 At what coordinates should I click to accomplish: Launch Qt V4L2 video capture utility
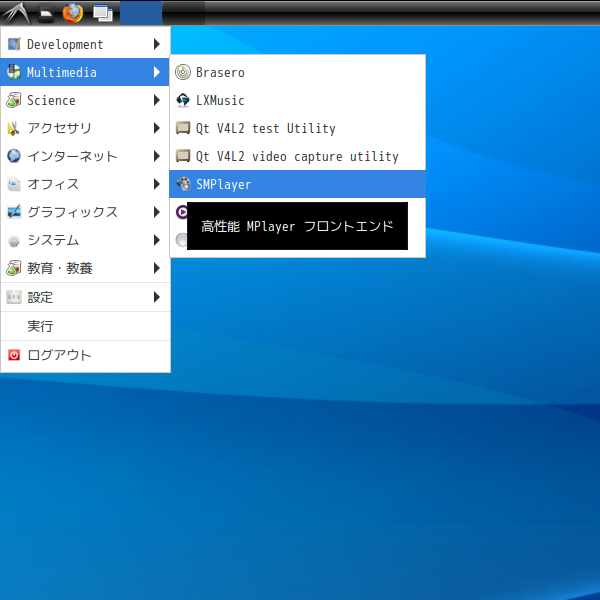pyautogui.click(x=297, y=156)
